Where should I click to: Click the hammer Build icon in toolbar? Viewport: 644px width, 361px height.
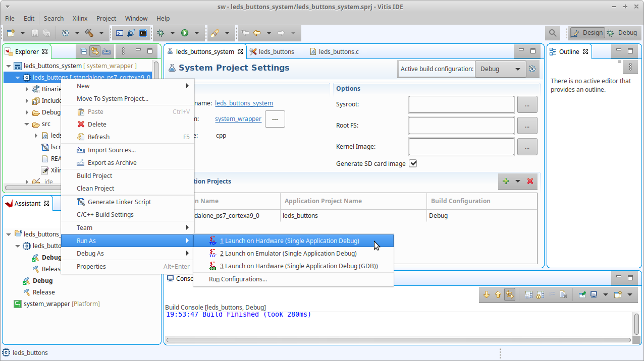tap(89, 33)
